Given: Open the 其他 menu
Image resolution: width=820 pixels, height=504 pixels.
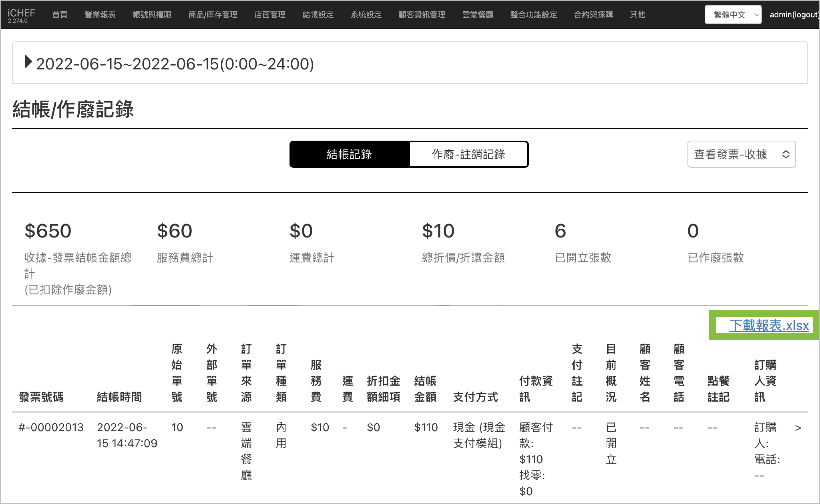Looking at the screenshot, I should pyautogui.click(x=637, y=15).
